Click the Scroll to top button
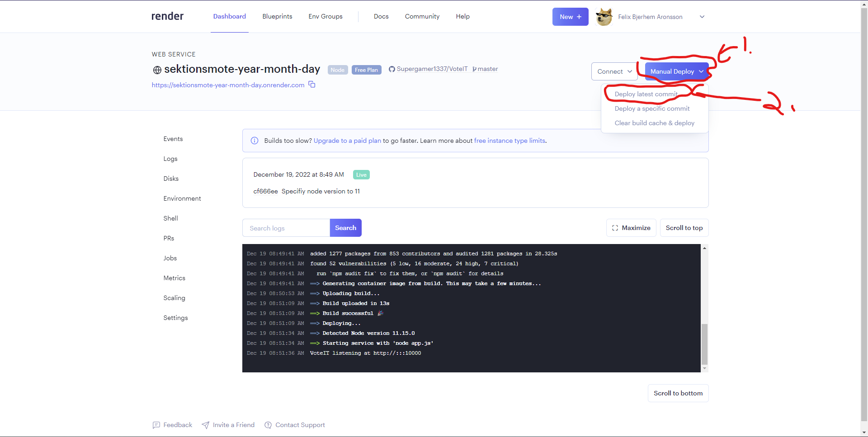The height and width of the screenshot is (437, 868). pyautogui.click(x=684, y=228)
